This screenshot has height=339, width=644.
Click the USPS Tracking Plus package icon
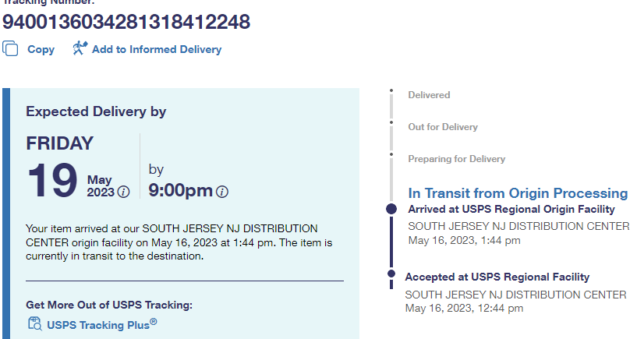coord(34,324)
